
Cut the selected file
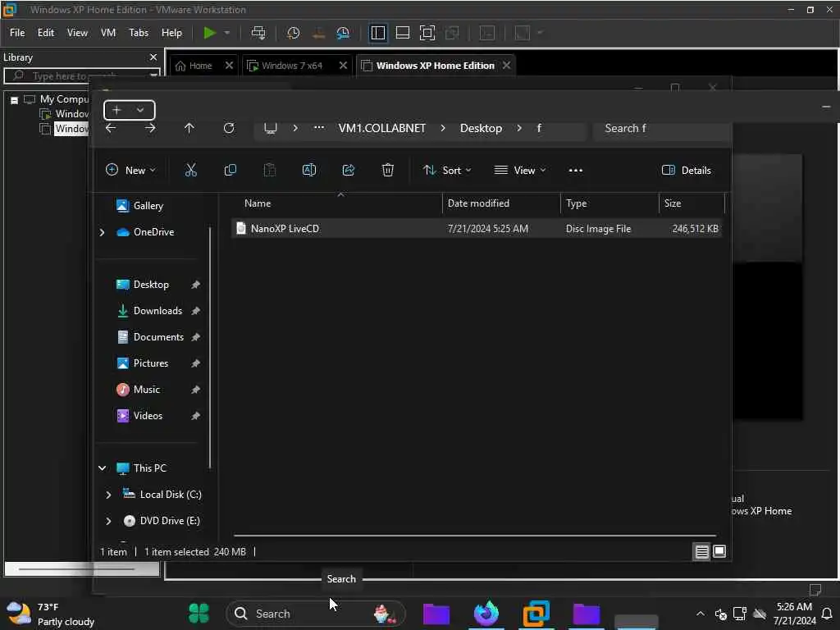[x=190, y=171]
